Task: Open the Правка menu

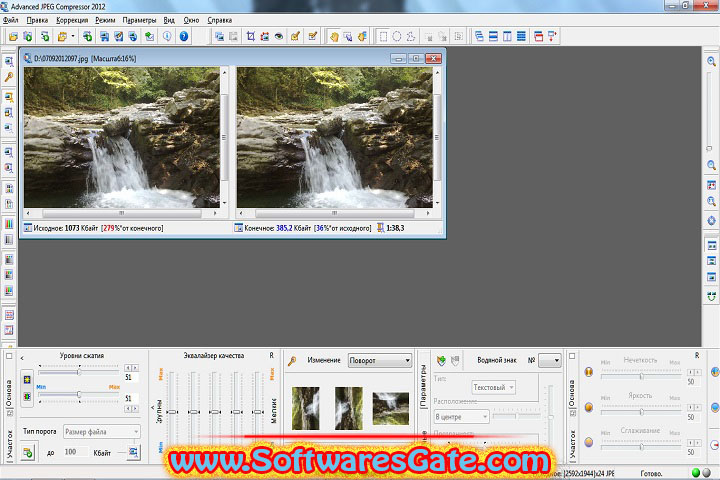Action: pos(37,20)
